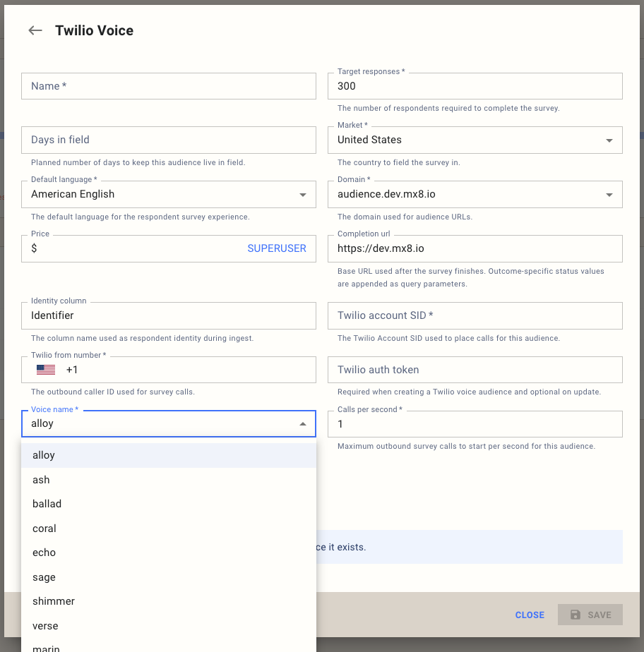Pick the coral voice option
The height and width of the screenshot is (652, 644).
coord(44,528)
